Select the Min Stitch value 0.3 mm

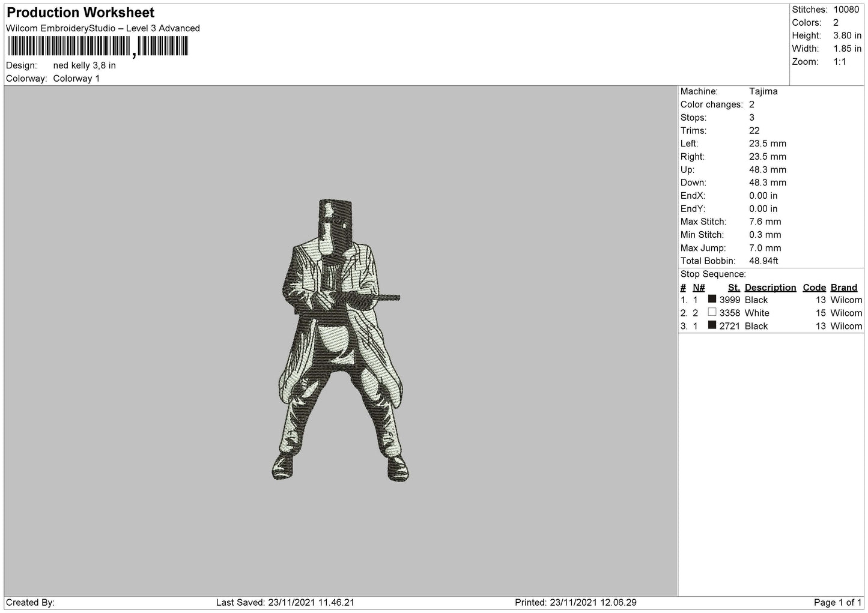click(765, 235)
